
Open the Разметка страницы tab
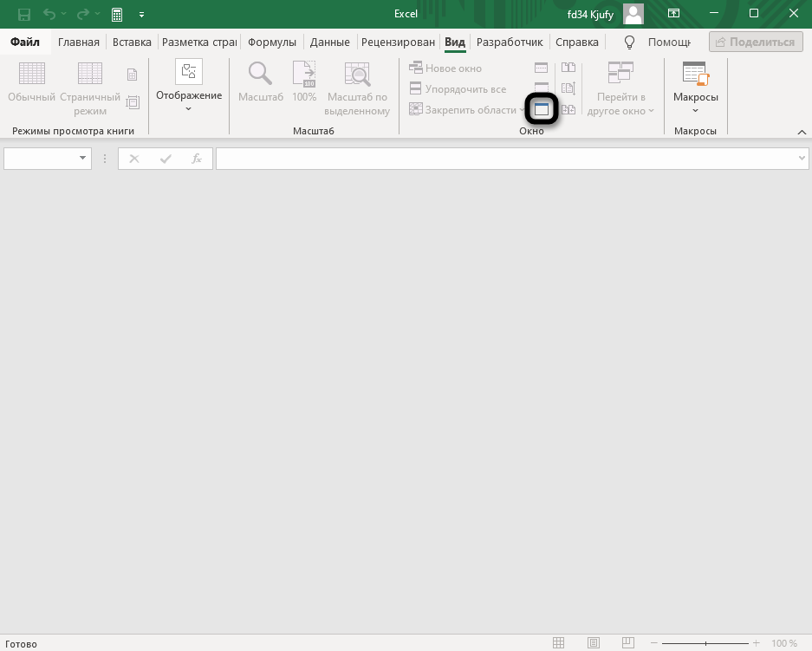point(199,42)
